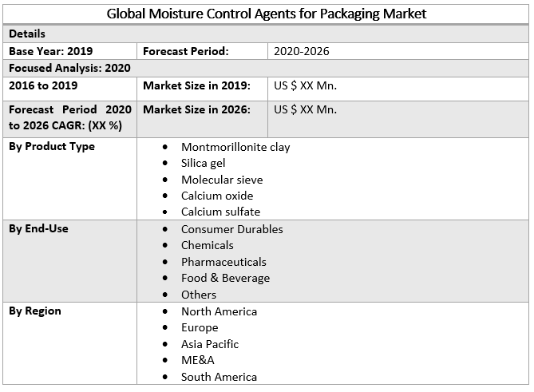The image size is (534, 392).
Task: Click the By End-Use heading
Action: [38, 229]
